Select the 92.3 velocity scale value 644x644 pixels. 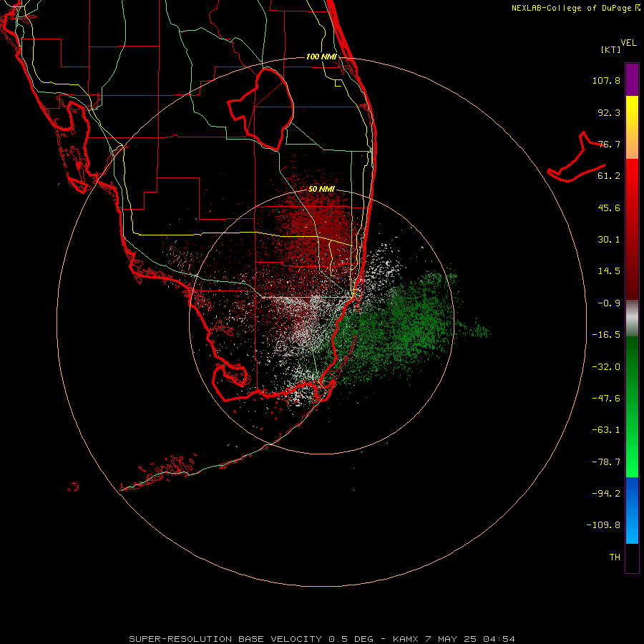609,112
